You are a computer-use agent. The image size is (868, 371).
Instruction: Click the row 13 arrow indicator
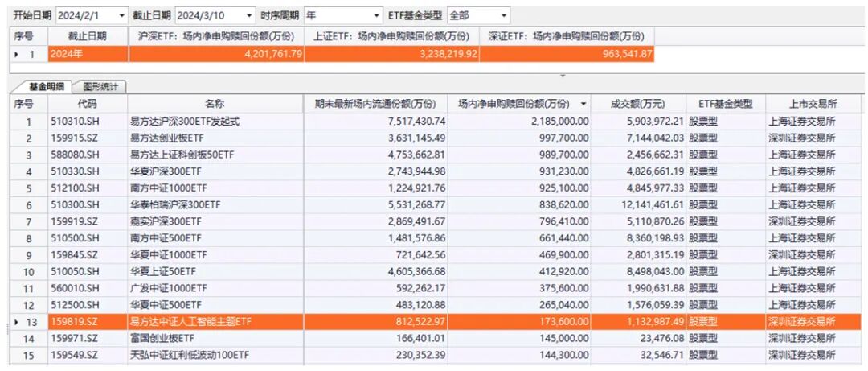click(16, 321)
